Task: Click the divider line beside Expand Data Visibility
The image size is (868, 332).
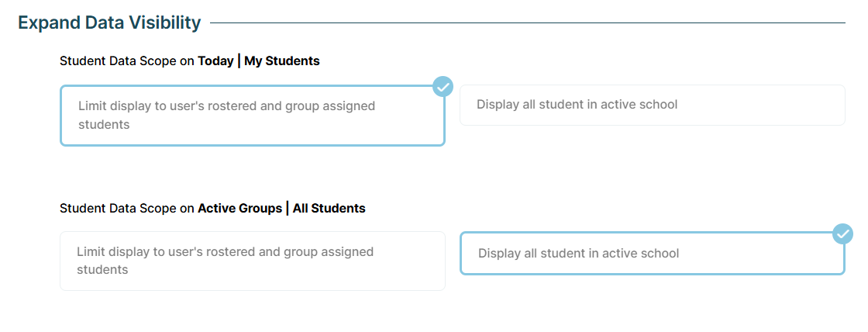Action: pyautogui.click(x=527, y=23)
